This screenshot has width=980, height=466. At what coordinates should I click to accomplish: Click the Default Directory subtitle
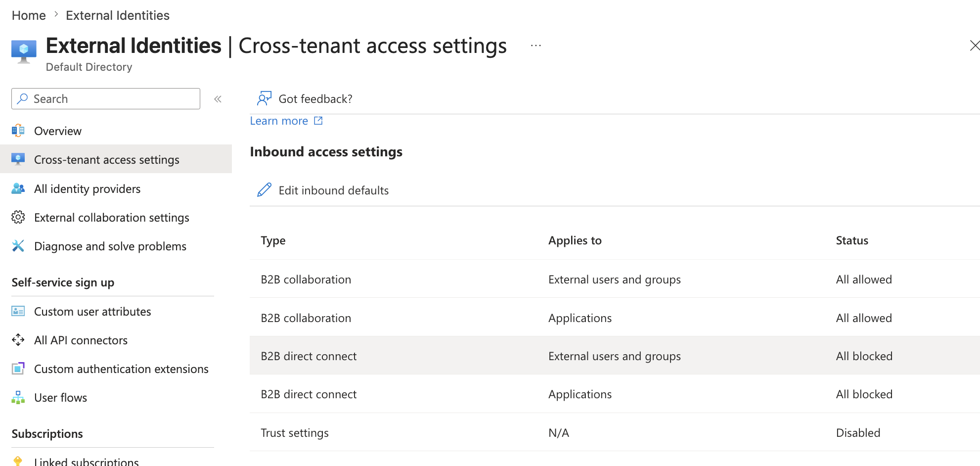89,67
